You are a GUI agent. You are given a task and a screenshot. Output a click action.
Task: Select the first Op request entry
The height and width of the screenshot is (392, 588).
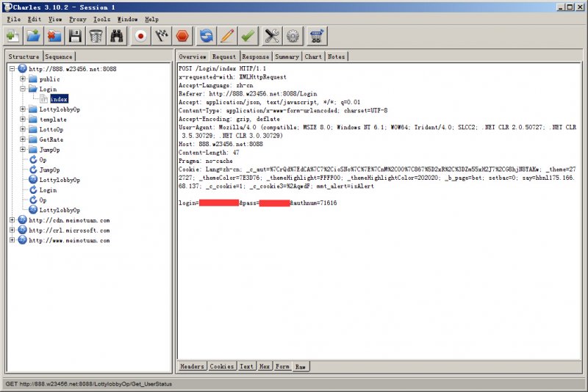43,160
